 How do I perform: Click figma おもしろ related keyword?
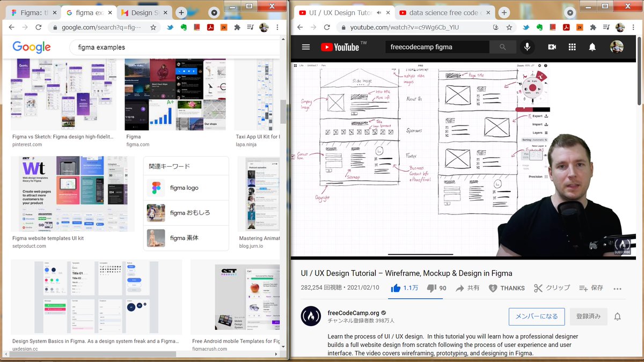186,213
